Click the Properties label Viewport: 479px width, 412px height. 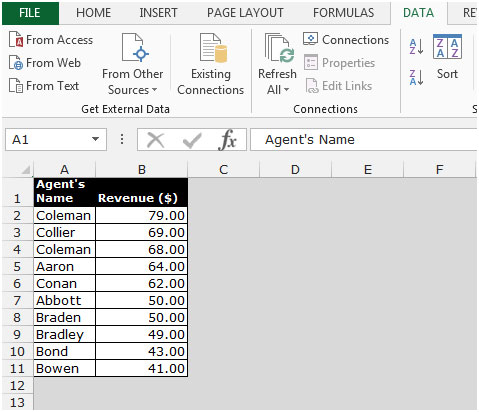pyautogui.click(x=349, y=63)
